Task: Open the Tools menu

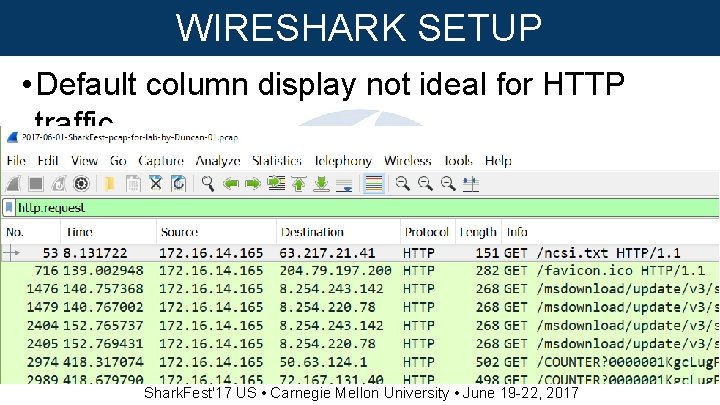Action: pos(458,161)
